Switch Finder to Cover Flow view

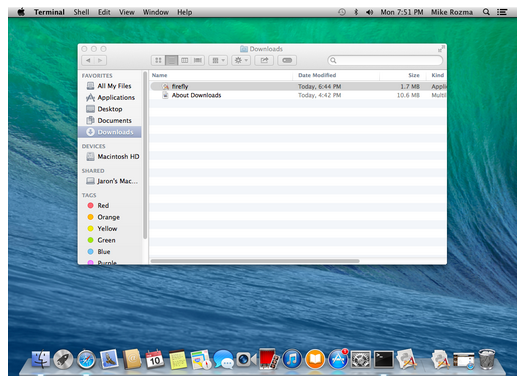[x=198, y=60]
